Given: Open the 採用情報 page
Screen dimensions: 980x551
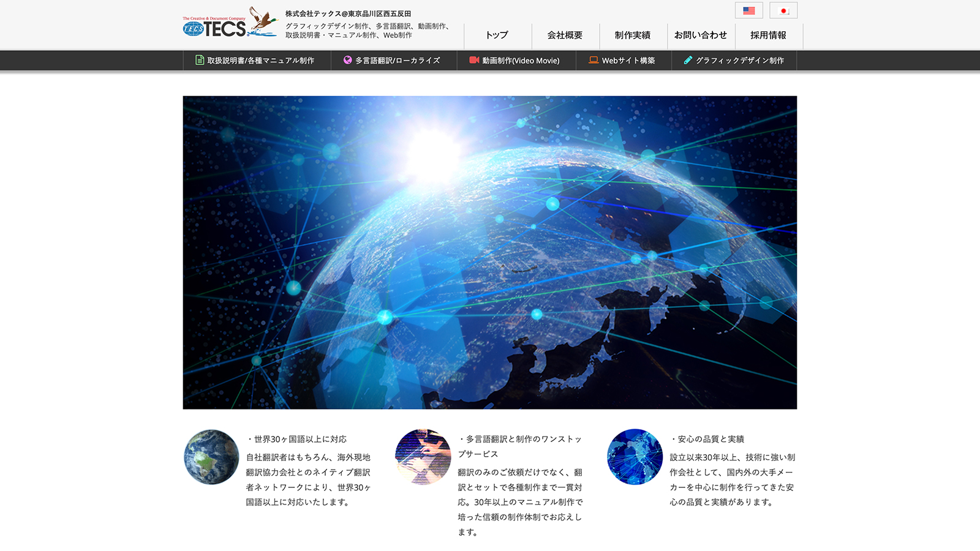Looking at the screenshot, I should [x=767, y=36].
